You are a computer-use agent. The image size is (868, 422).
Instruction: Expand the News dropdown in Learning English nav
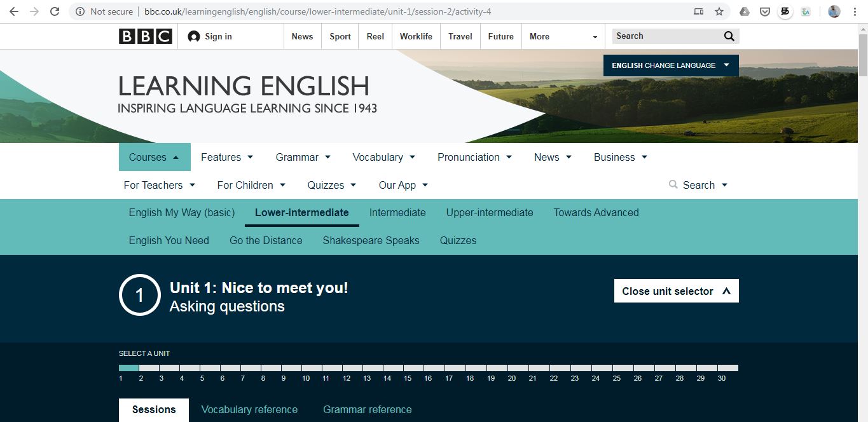[553, 157]
